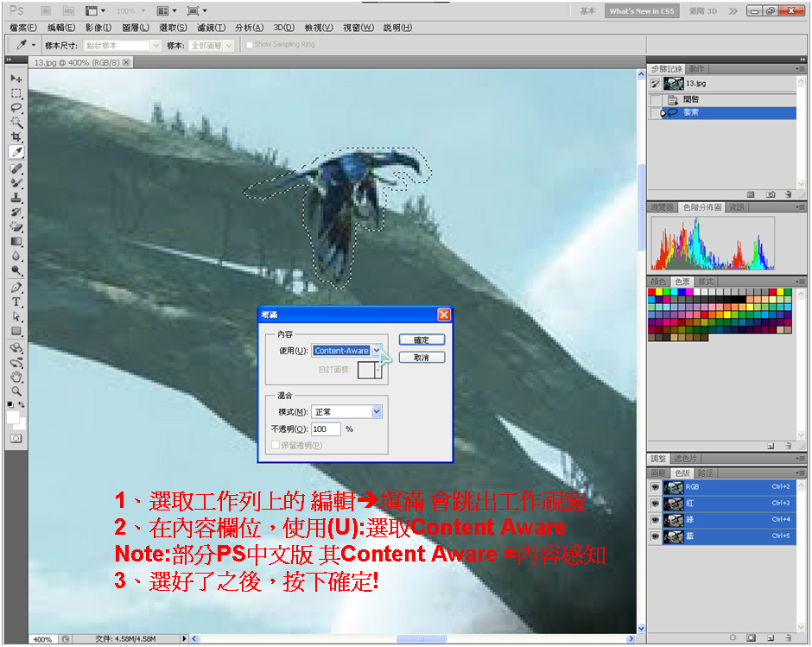
Task: Open the 自訂圖樣 custom pattern picker
Action: (370, 370)
